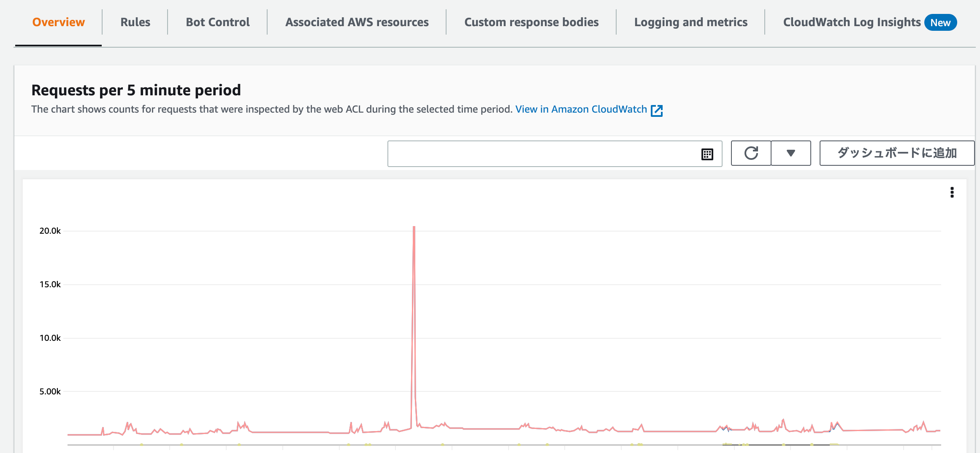
Task: Click the New badge on Log Insights
Action: [x=940, y=23]
